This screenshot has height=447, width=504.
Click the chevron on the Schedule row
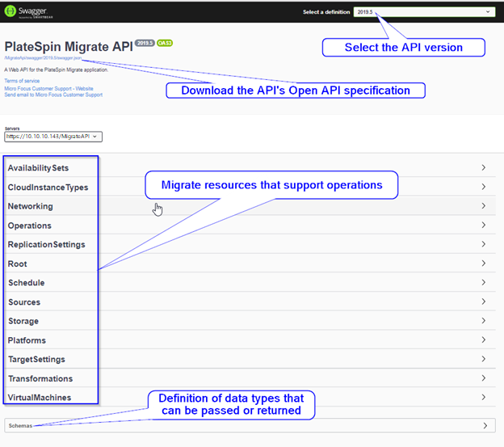[x=483, y=283]
